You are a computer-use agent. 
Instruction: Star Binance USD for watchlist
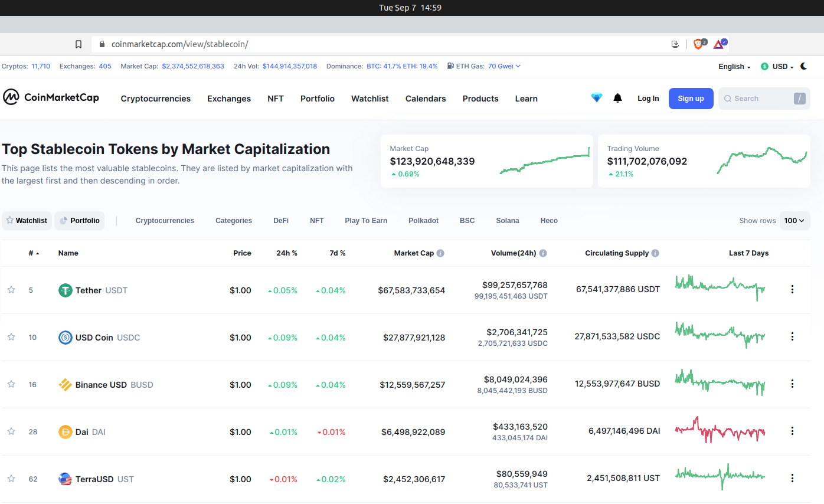[11, 384]
